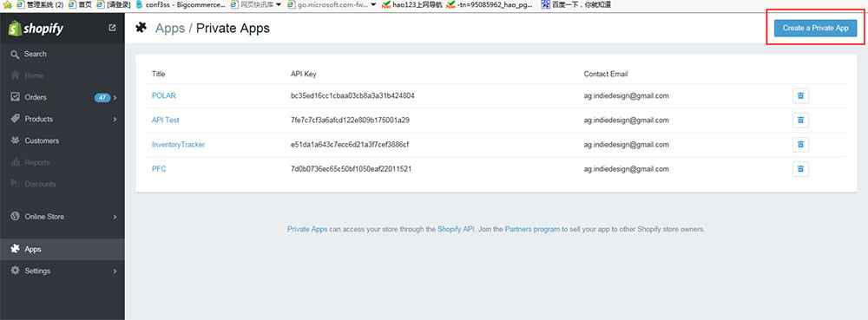Click the Apps puzzle icon in sidebar
Screen dimensions: 868x320
click(15, 249)
